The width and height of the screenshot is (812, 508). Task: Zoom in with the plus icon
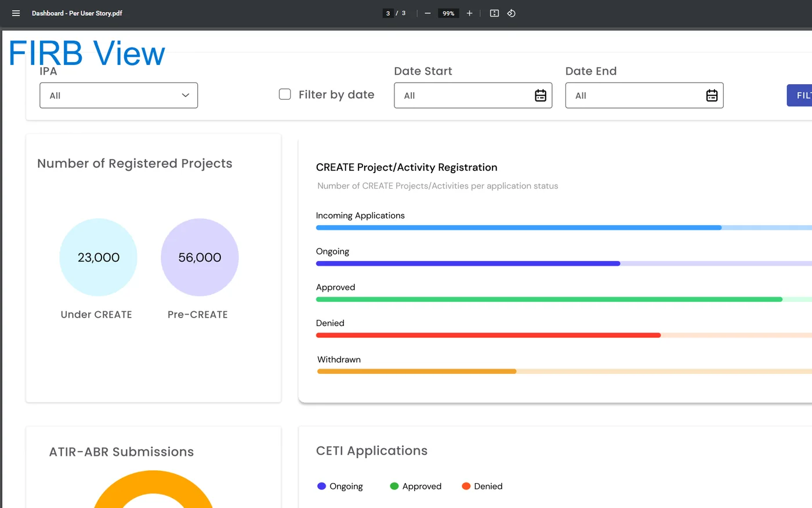click(469, 13)
